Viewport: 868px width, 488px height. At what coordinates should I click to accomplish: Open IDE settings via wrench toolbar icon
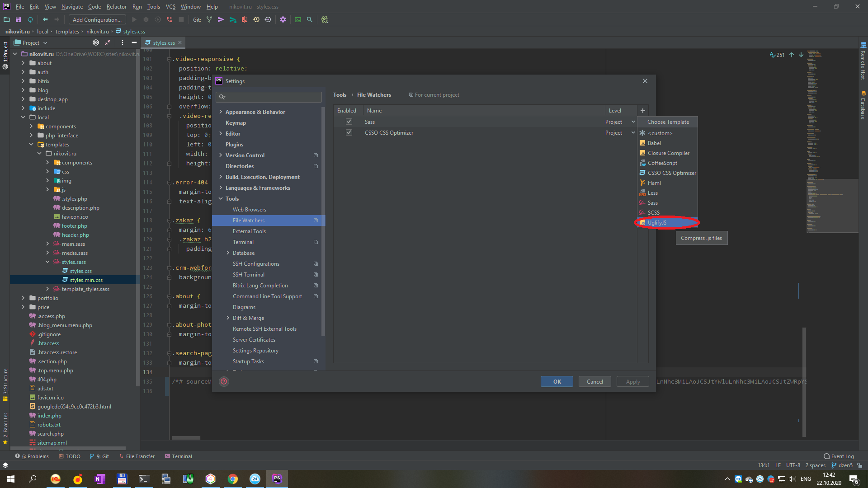[283, 19]
